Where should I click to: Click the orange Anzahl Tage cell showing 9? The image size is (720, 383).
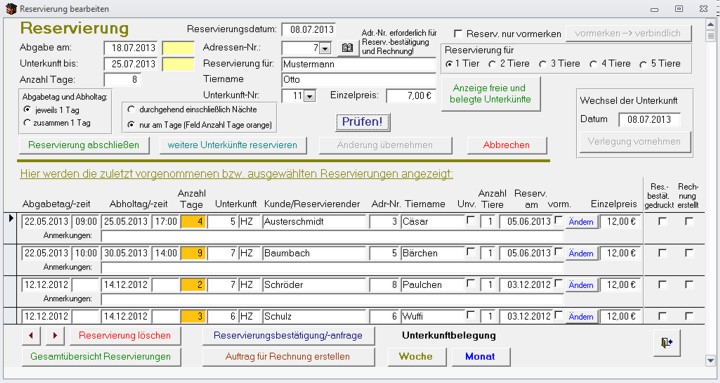[x=193, y=253]
